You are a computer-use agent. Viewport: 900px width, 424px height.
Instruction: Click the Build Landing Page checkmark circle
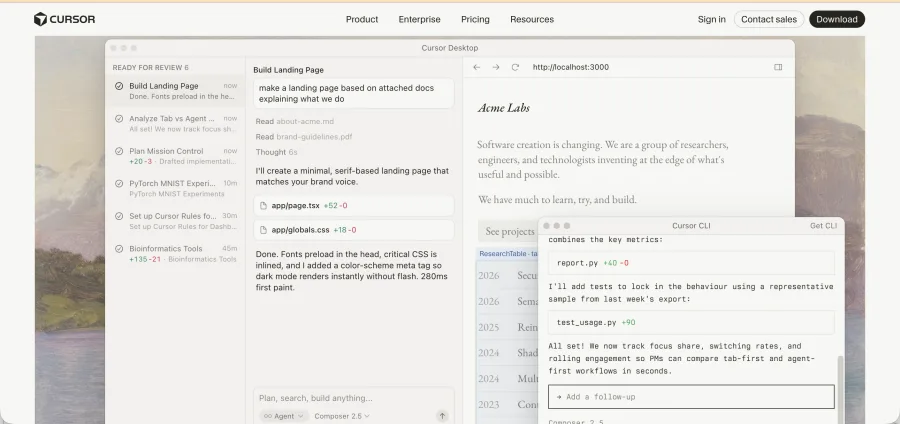click(x=119, y=86)
